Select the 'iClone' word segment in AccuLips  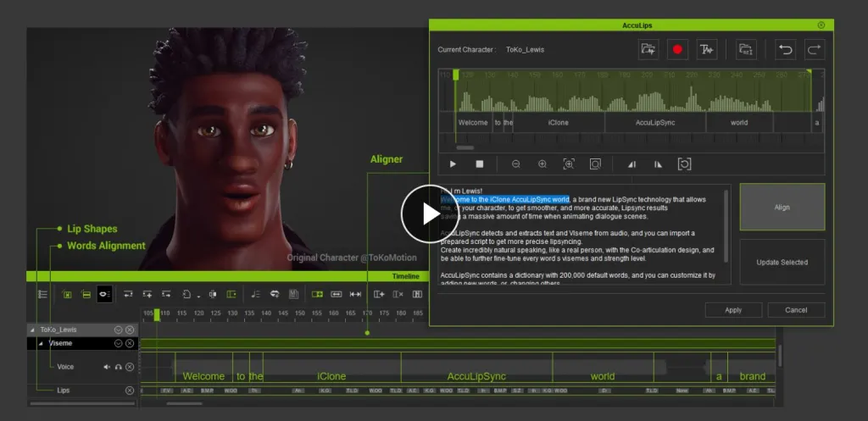click(x=559, y=123)
